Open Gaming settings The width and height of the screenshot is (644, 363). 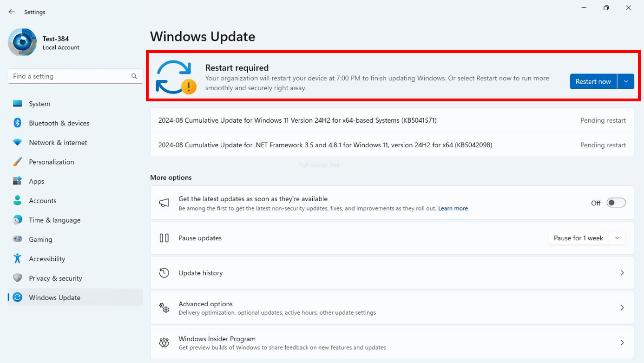(x=75, y=239)
